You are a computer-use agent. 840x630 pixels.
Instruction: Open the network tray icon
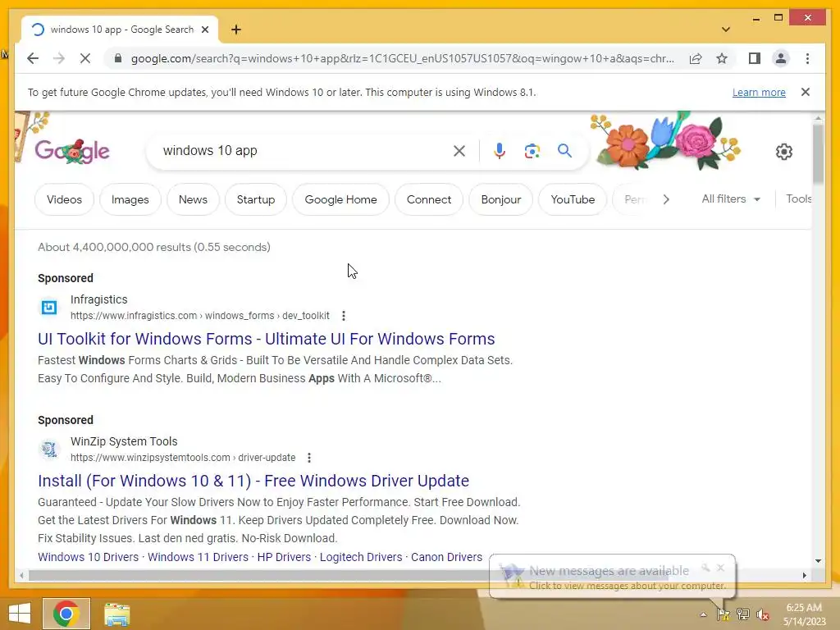click(x=742, y=614)
